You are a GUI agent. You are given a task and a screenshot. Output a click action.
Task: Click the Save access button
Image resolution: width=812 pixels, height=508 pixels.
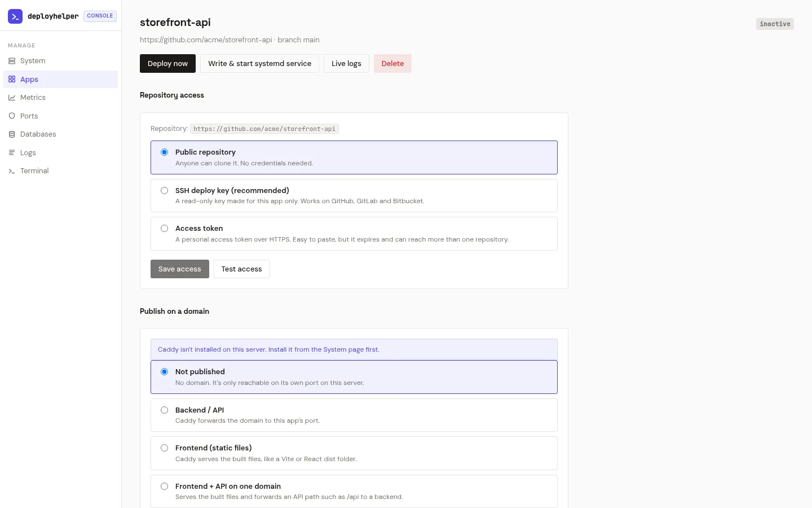click(x=180, y=269)
